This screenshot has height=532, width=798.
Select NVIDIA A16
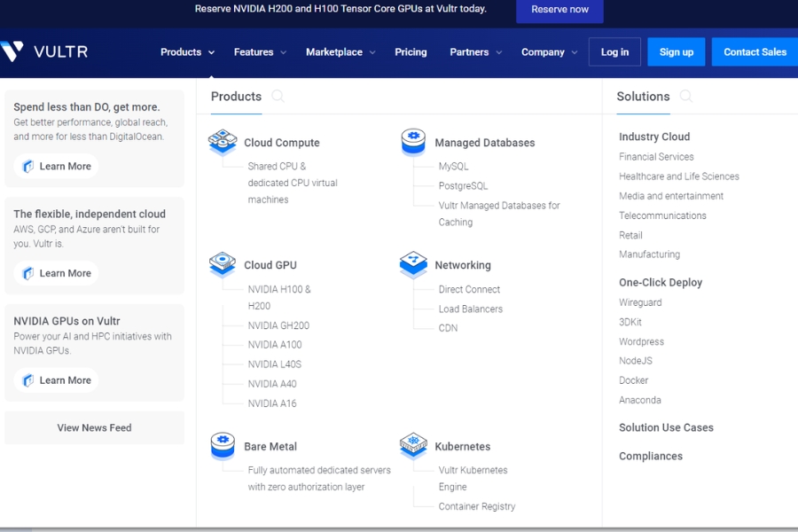pyautogui.click(x=272, y=403)
